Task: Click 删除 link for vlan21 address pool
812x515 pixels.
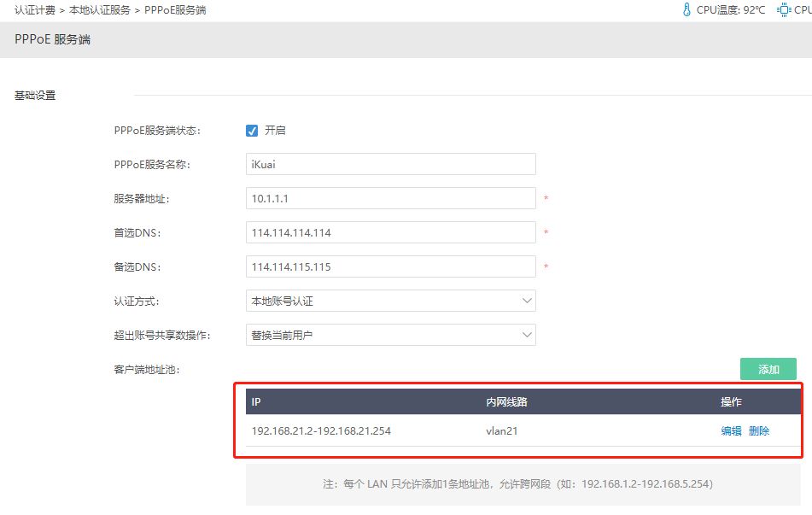Action: click(759, 431)
